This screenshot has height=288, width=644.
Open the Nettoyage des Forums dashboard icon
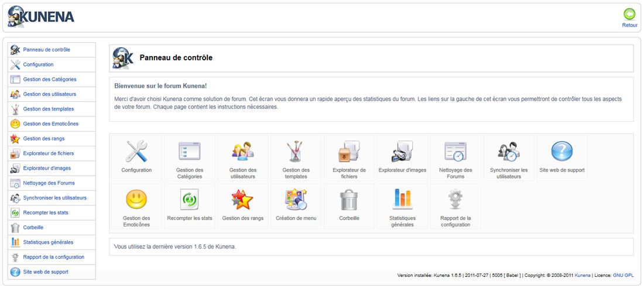(455, 151)
